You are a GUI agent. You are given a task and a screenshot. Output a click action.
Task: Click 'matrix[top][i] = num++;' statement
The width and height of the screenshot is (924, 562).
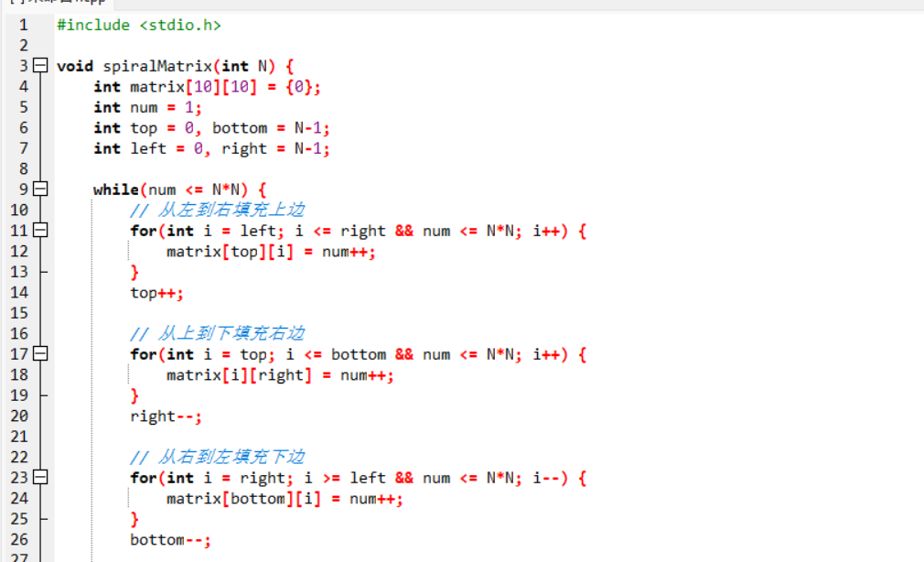point(271,252)
